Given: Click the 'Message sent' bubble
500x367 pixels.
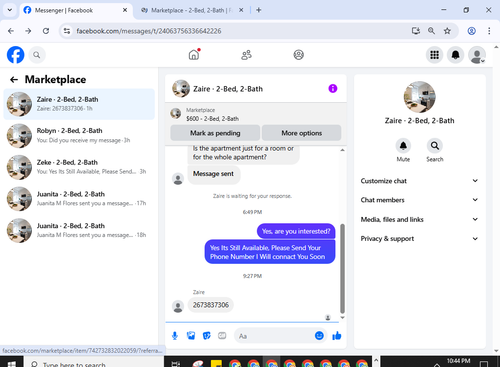Looking at the screenshot, I should pyautogui.click(x=213, y=174).
